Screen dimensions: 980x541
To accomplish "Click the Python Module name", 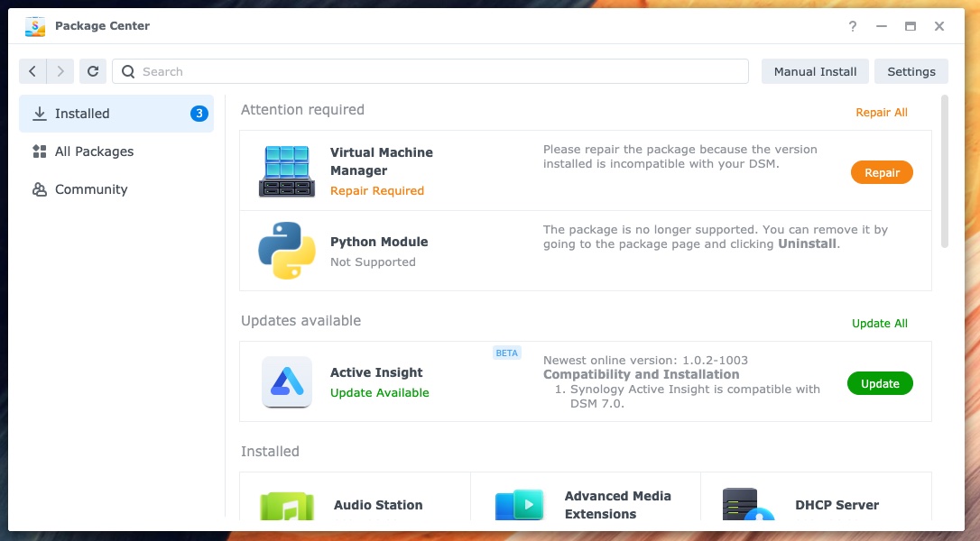I will coord(379,242).
